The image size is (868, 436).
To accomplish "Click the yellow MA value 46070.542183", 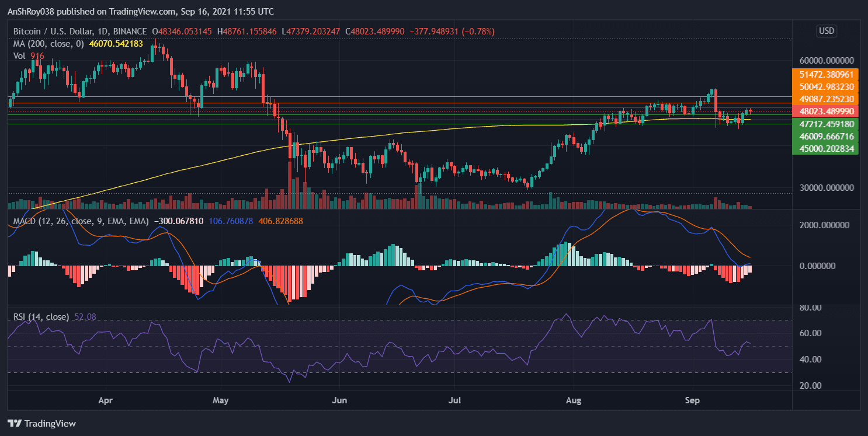I will (x=115, y=43).
